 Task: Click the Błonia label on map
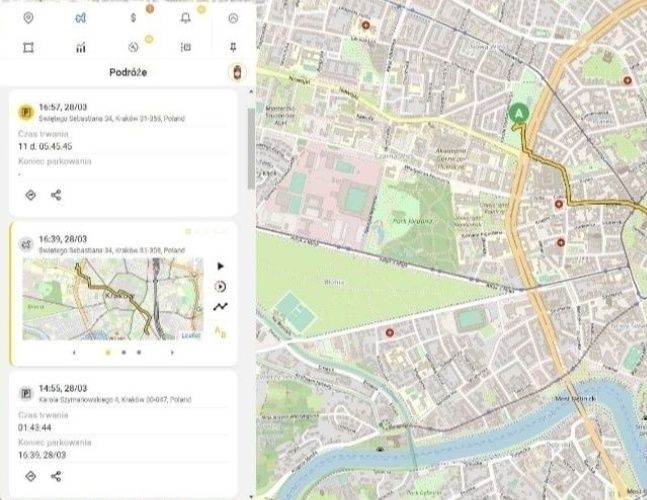coord(334,283)
